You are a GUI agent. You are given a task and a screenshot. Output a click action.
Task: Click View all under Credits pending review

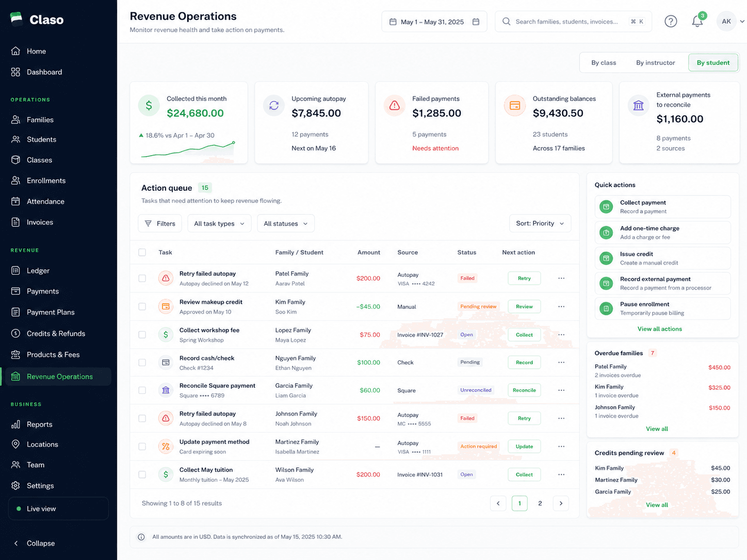(x=657, y=505)
